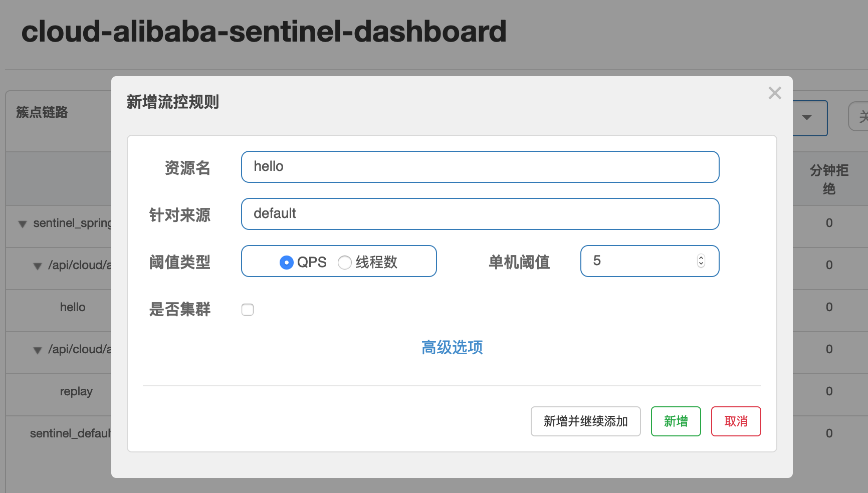Screen dimensions: 868x493
Task: Select the hello resource row
Action: point(73,307)
